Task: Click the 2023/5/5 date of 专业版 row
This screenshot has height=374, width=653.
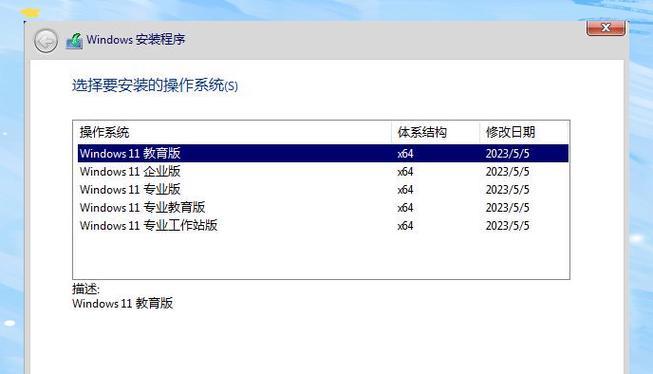Action: [507, 189]
